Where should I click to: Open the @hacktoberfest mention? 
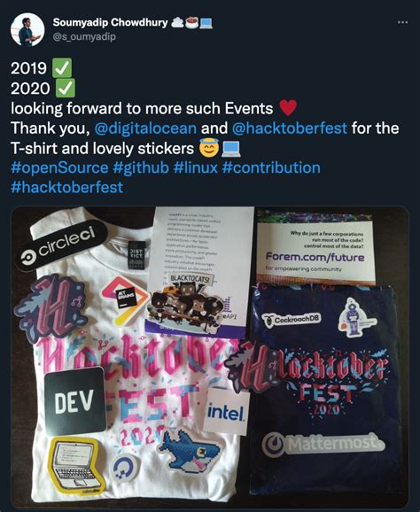point(290,128)
